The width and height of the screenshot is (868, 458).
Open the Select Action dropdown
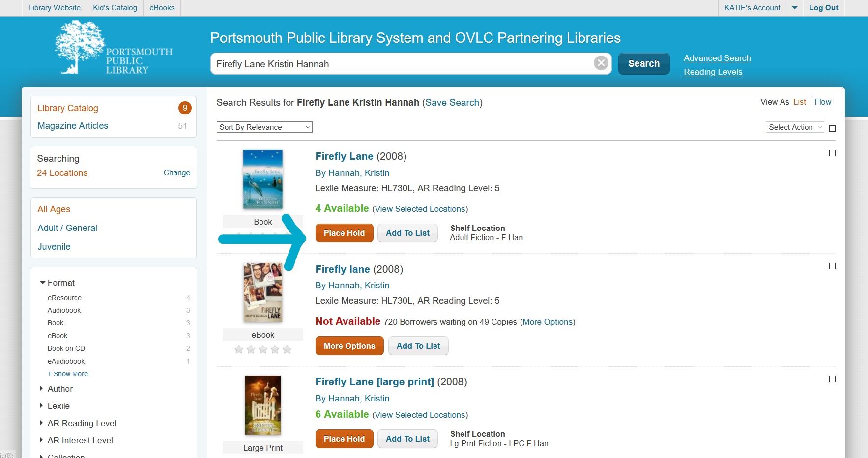[x=794, y=127]
